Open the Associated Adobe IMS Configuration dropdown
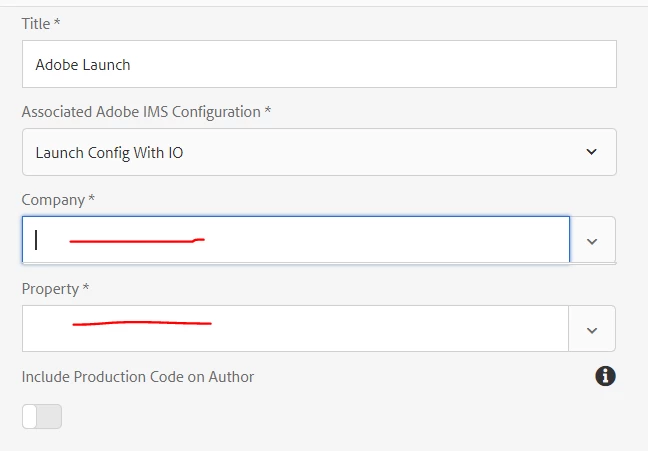Image resolution: width=648 pixels, height=451 pixels. pyautogui.click(x=319, y=152)
